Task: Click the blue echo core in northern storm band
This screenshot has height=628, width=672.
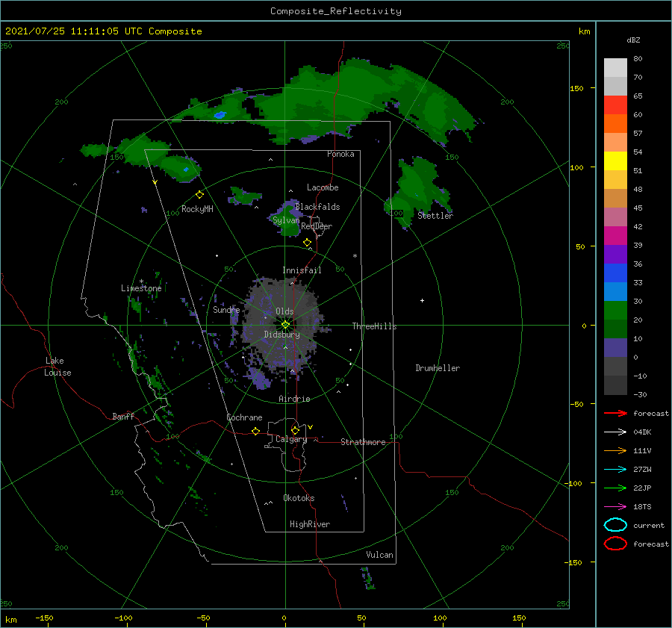Action: [x=220, y=115]
